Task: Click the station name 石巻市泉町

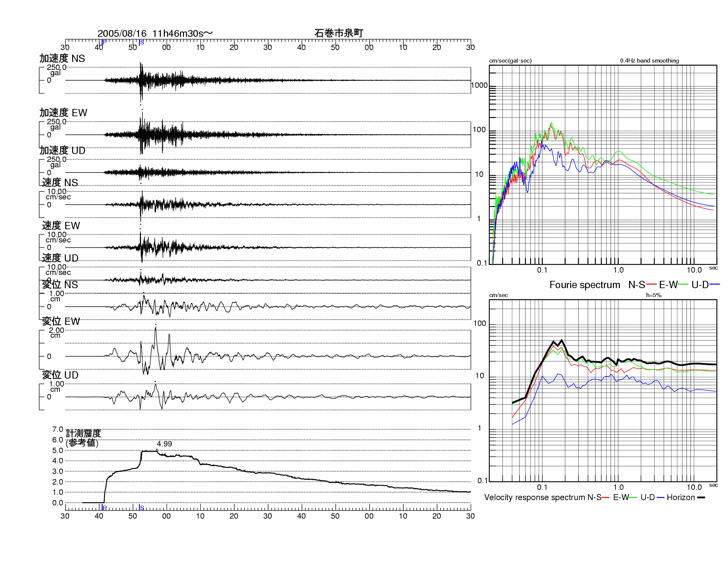Action: tap(339, 33)
